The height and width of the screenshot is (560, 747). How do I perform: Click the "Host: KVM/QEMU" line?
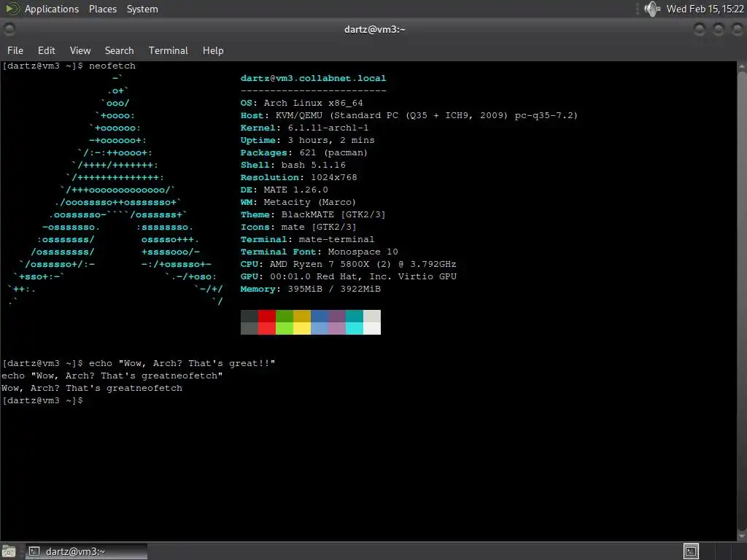tap(409, 115)
